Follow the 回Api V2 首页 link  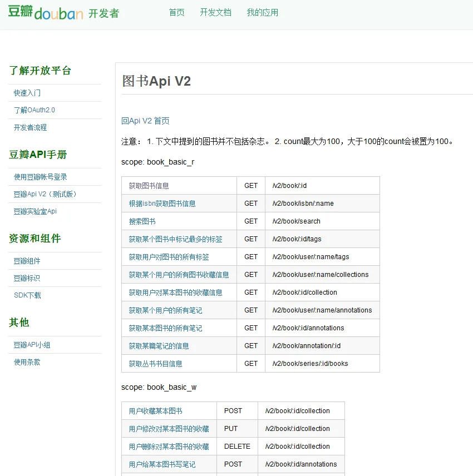click(x=145, y=121)
